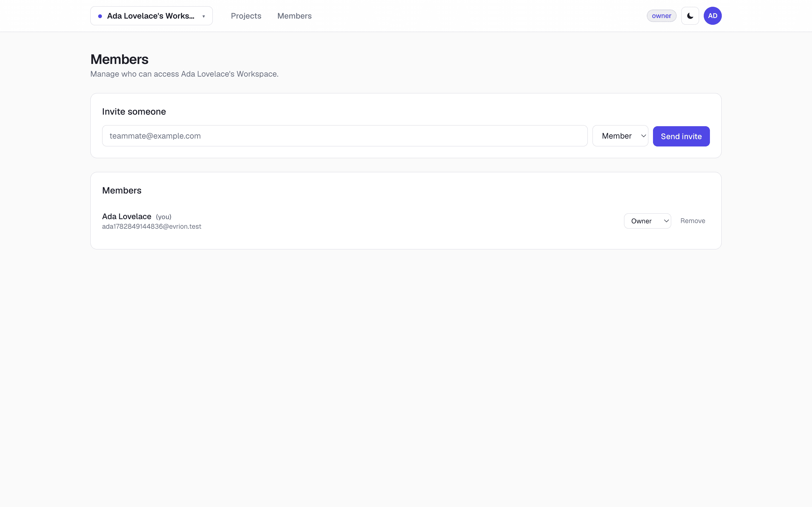This screenshot has height=507, width=812.
Task: Click the Members page heading
Action: click(x=120, y=59)
